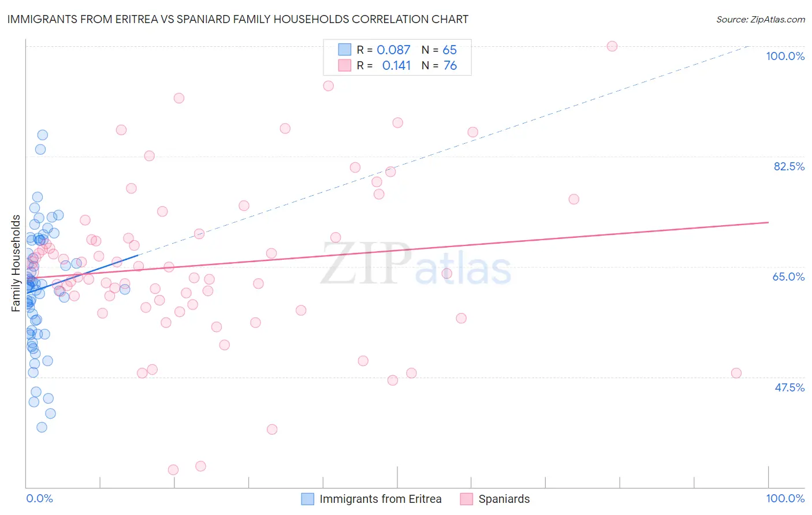
Task: Click the pink swatch in the R = 0.141 box
Action: [x=345, y=65]
